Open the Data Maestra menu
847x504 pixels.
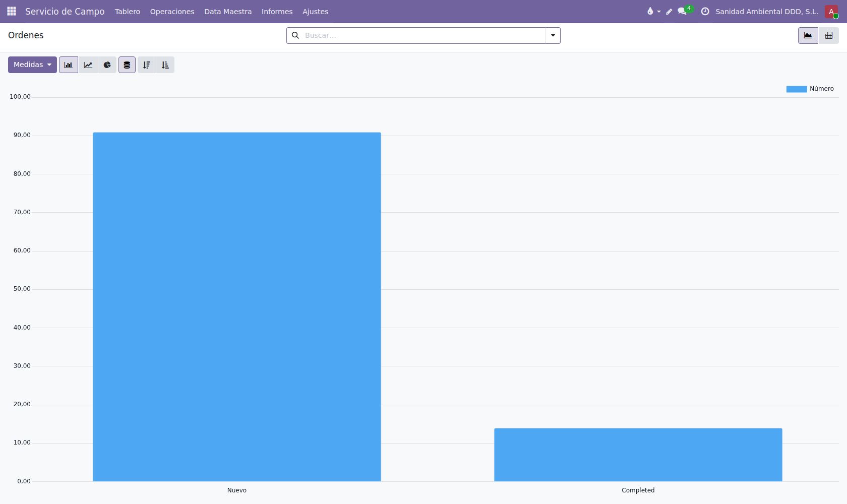228,12
